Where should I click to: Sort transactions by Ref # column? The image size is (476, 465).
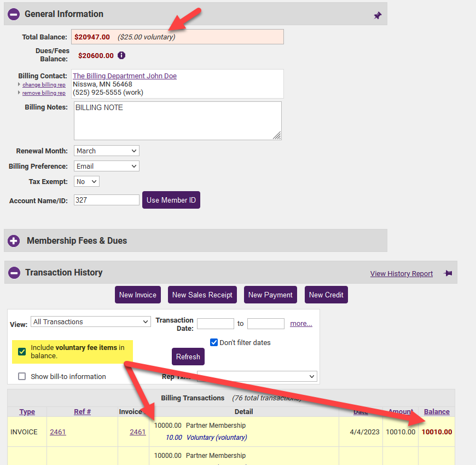point(82,411)
